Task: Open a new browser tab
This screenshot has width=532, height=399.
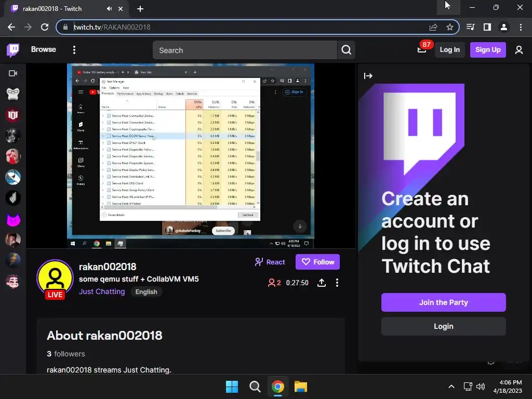Action: click(140, 9)
